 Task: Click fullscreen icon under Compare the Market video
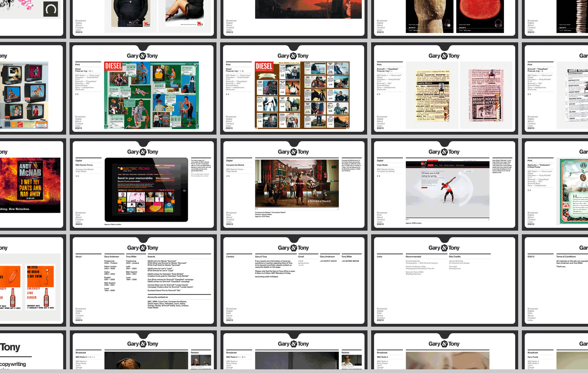click(x=337, y=209)
